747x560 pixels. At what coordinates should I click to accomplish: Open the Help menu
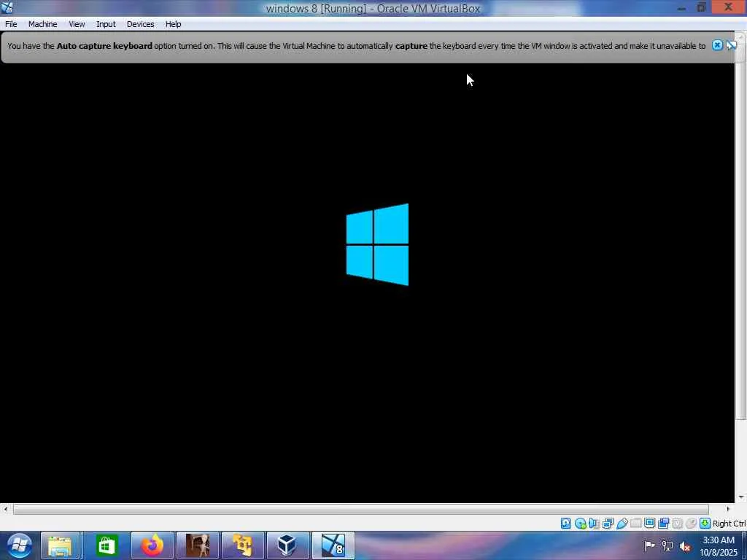pos(173,24)
